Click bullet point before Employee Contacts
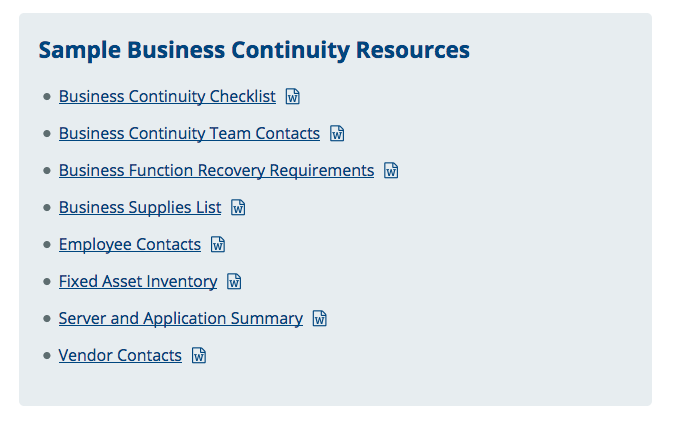The image size is (673, 425). [47, 245]
